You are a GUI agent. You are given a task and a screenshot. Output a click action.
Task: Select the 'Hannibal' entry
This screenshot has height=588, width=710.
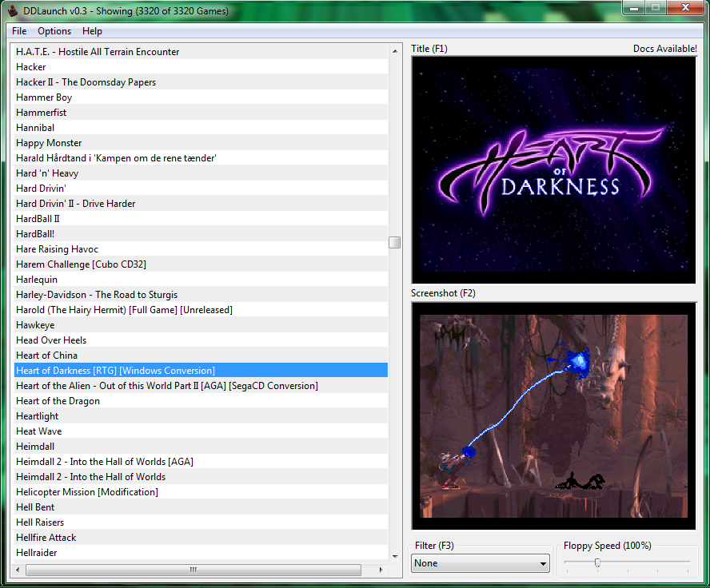(x=201, y=128)
